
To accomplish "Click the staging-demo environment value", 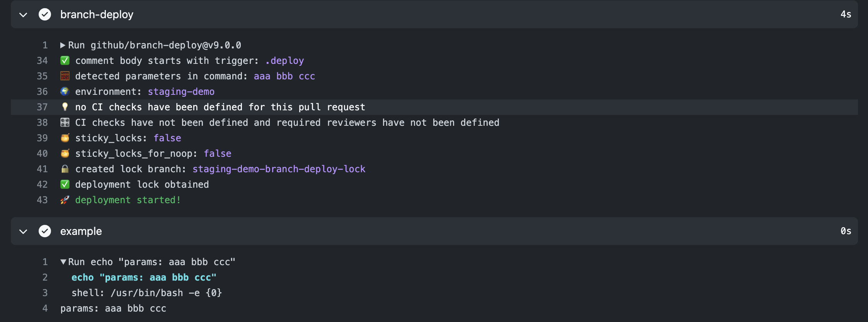I will pos(180,91).
